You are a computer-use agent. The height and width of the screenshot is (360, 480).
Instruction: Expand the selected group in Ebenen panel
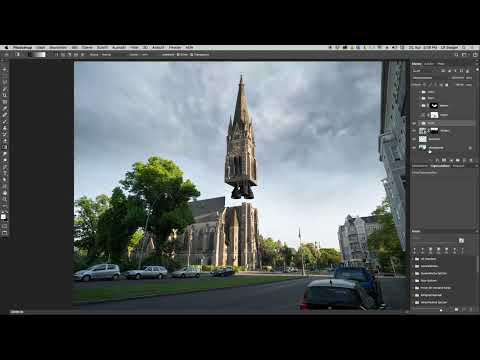click(x=420, y=123)
